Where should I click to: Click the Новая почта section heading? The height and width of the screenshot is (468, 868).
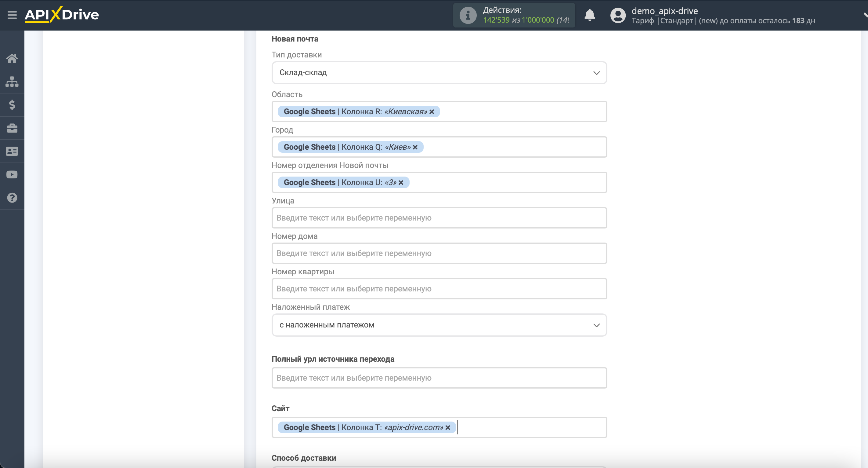295,39
